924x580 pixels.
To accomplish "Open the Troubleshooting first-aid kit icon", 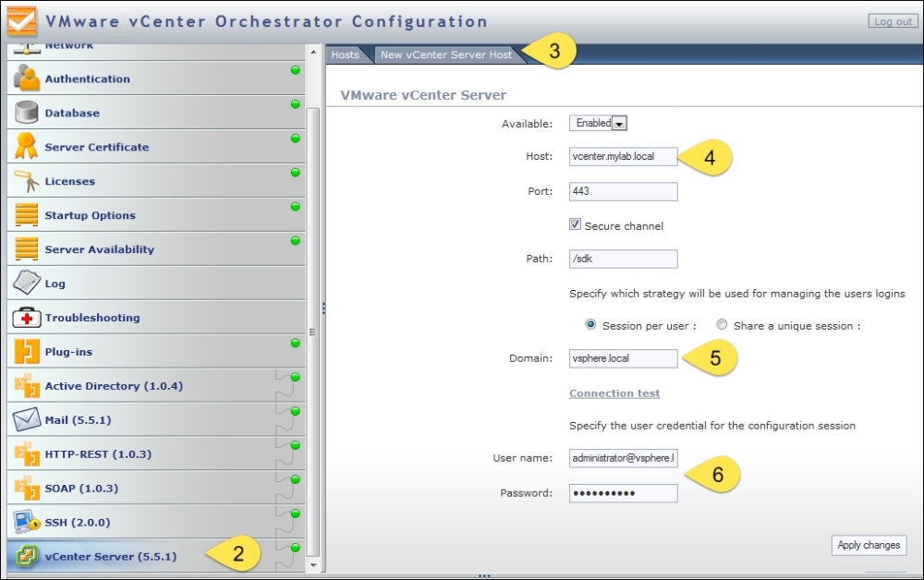I will coord(26,318).
